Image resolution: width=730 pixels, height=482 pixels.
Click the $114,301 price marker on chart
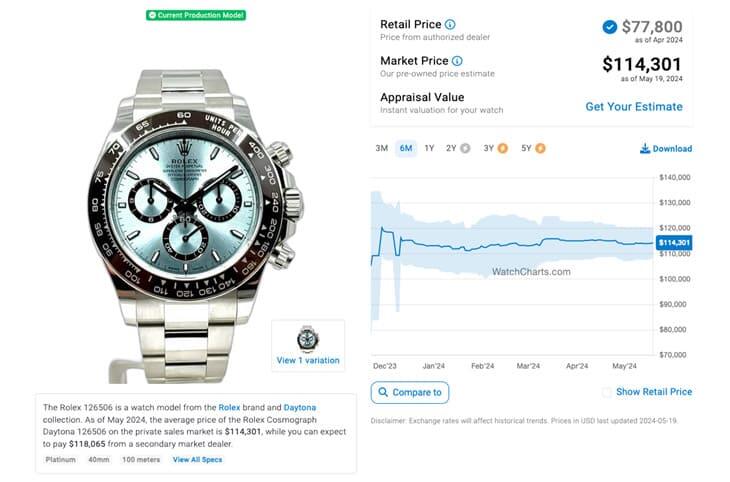pyautogui.click(x=674, y=242)
